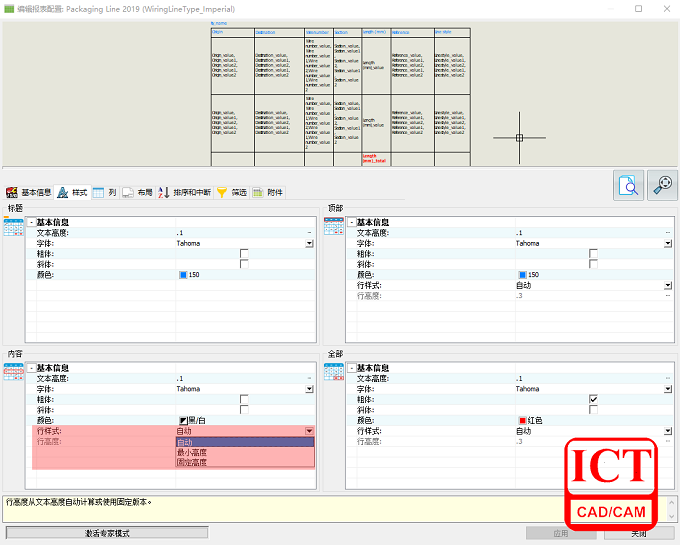Click the 附件 tab icon
680x545 pixels.
258,193
